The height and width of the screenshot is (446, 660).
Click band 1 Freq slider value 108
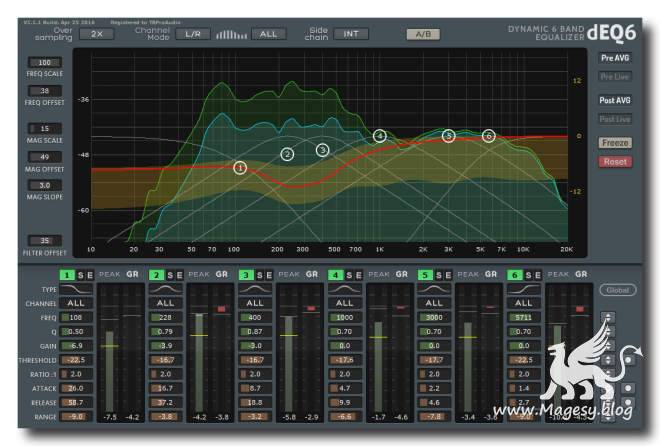[x=76, y=317]
